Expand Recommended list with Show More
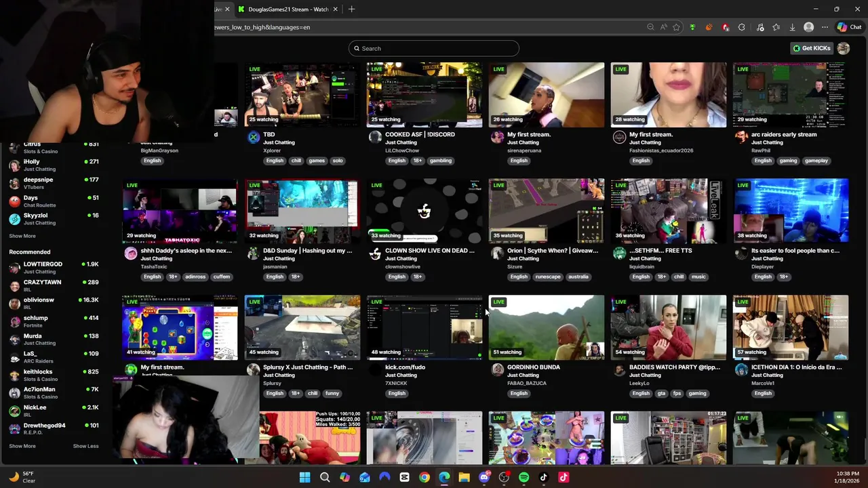Viewport: 868px width, 488px height. tap(22, 446)
